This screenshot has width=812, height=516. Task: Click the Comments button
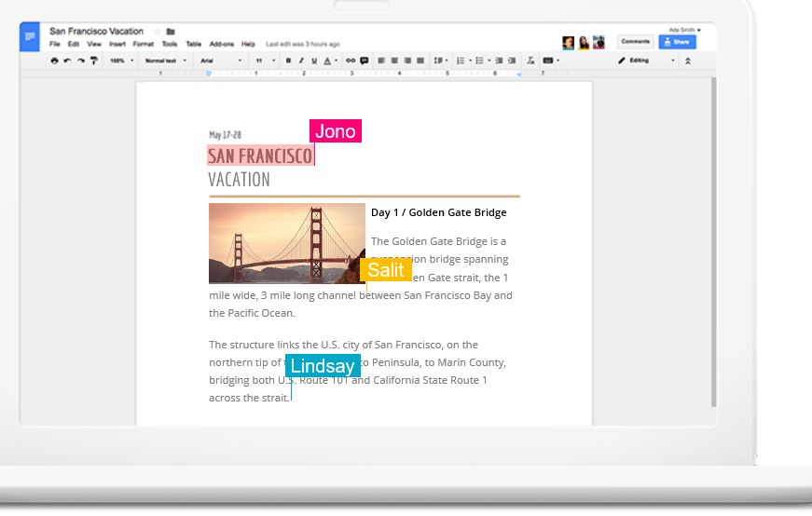pyautogui.click(x=635, y=42)
